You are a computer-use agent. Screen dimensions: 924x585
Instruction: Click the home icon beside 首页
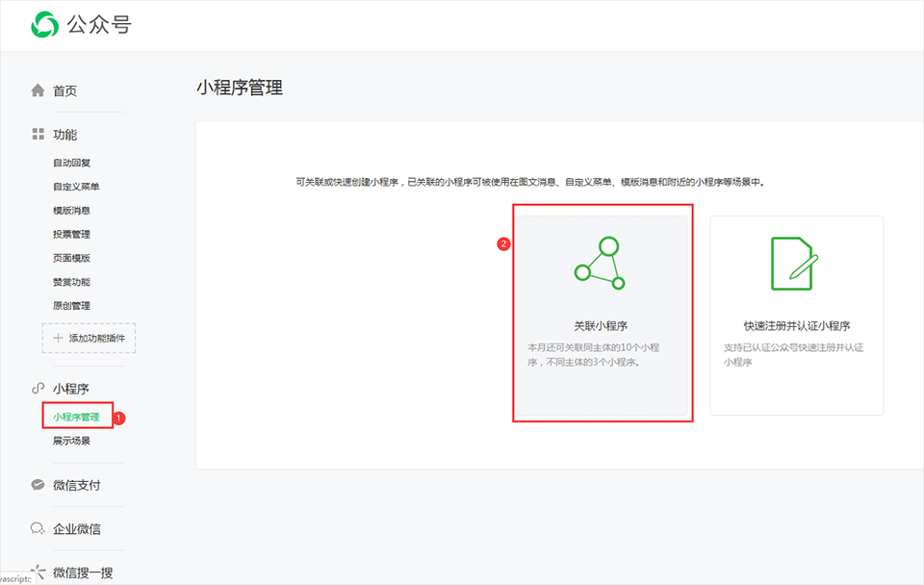tap(38, 90)
